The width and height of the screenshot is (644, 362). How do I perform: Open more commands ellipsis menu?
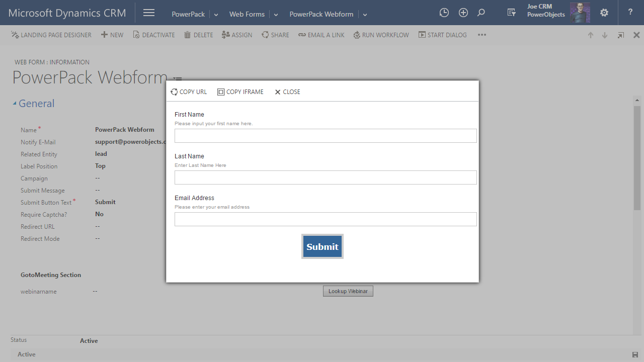coord(482,35)
